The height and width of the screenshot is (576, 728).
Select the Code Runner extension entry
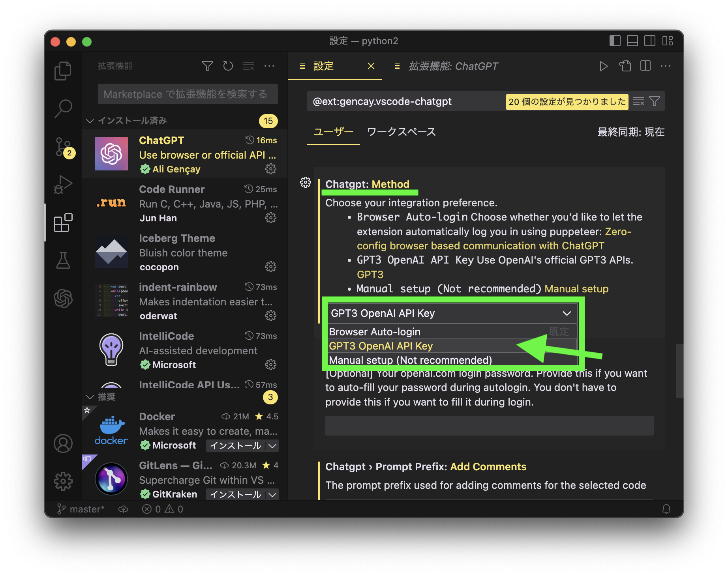(185, 203)
